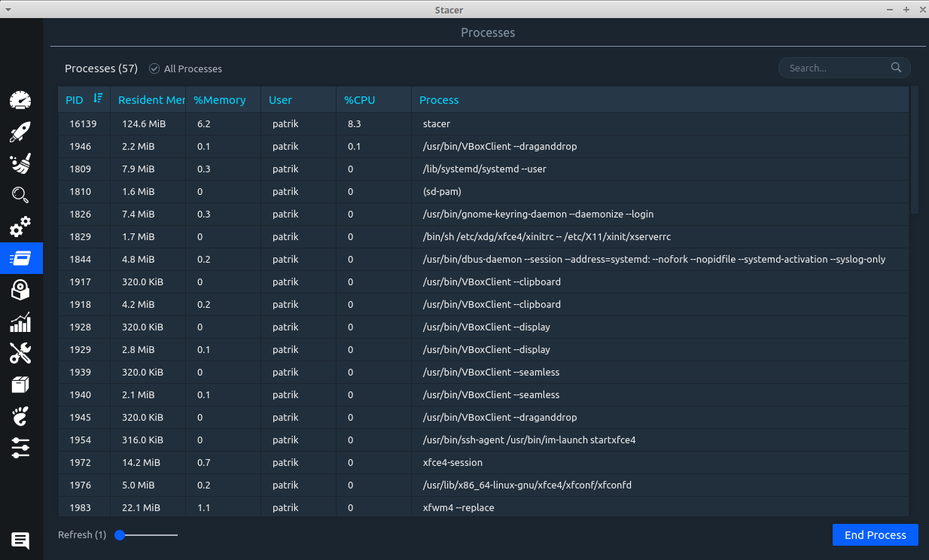
Task: Click the Refresh interval slider handle
Action: click(x=120, y=535)
